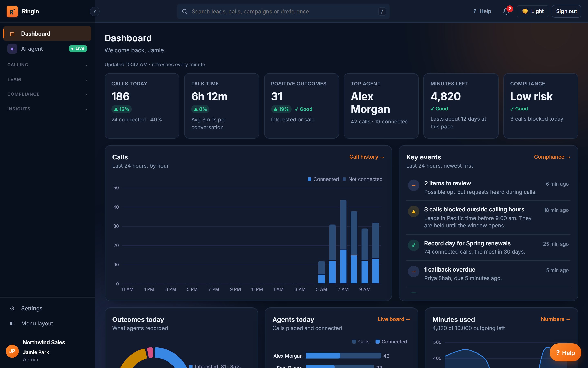Click the 5 AM bar in Calls chart
The height and width of the screenshot is (368, 588).
coord(321,272)
